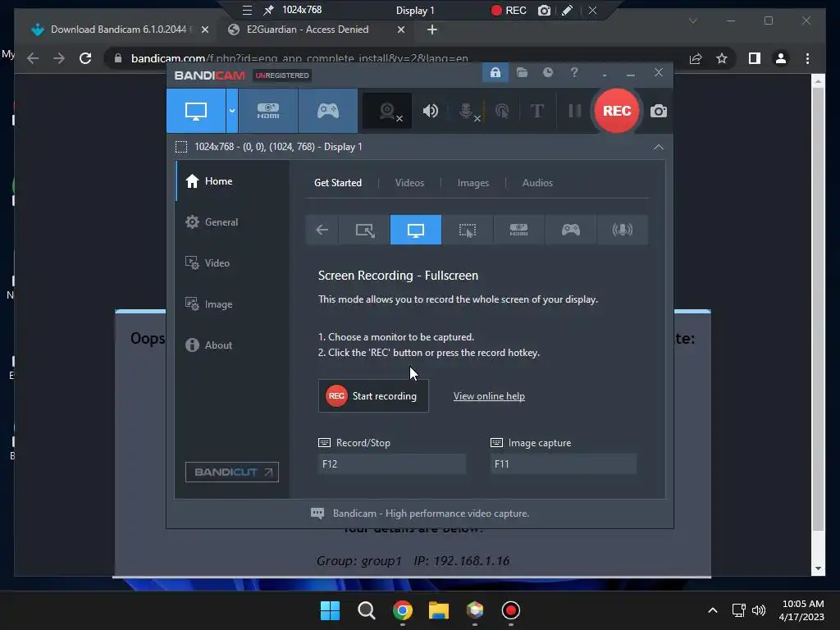The width and height of the screenshot is (840, 630).
Task: Click the Start recording button
Action: tap(373, 396)
